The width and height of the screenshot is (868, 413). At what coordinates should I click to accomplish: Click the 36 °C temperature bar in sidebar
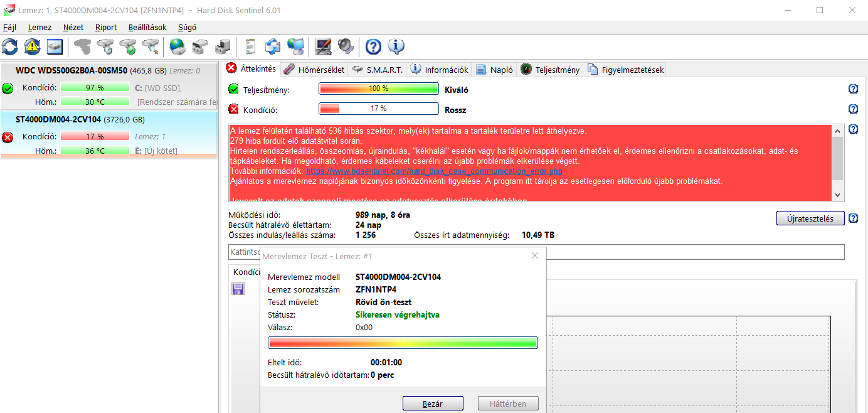tap(95, 151)
